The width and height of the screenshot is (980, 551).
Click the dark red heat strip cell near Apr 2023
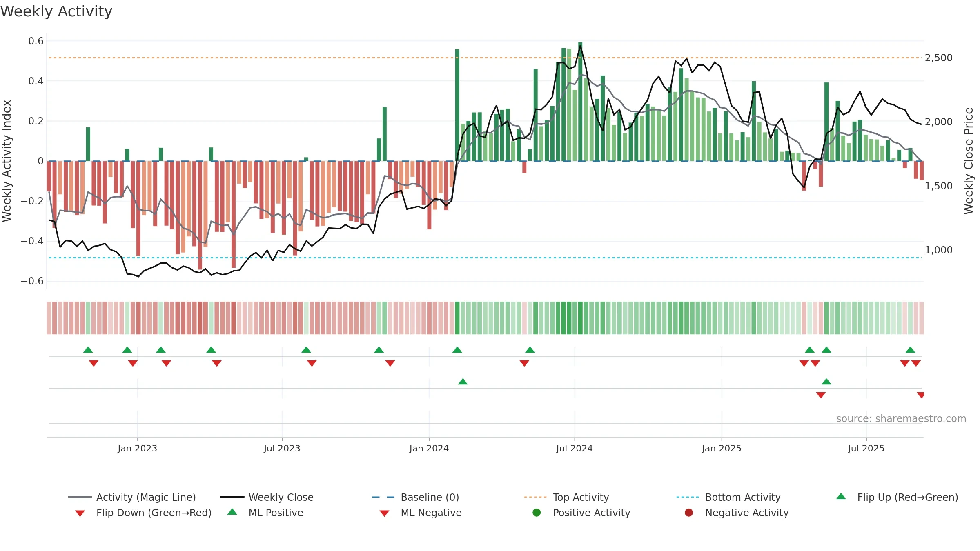point(200,318)
